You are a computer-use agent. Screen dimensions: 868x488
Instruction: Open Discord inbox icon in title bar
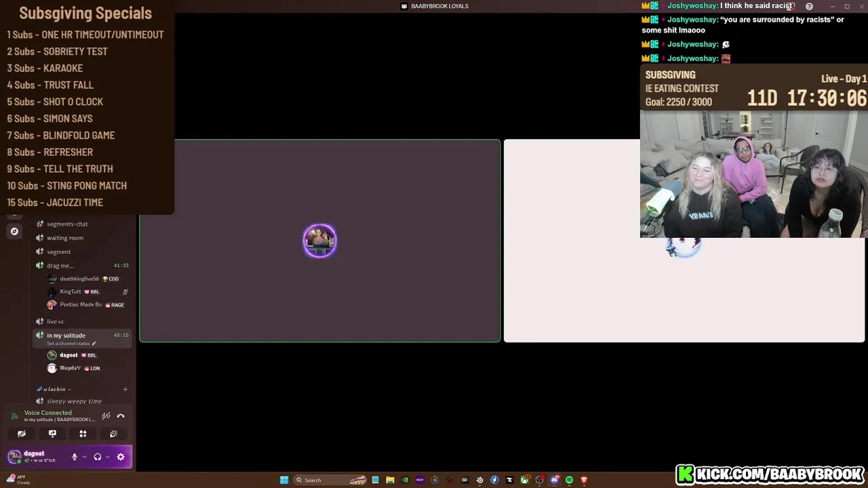tap(791, 6)
